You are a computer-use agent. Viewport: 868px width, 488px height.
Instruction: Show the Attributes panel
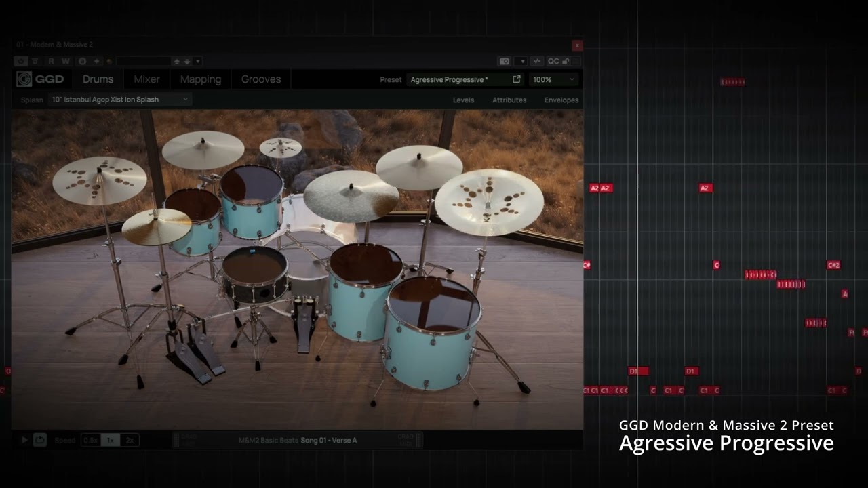pos(509,100)
